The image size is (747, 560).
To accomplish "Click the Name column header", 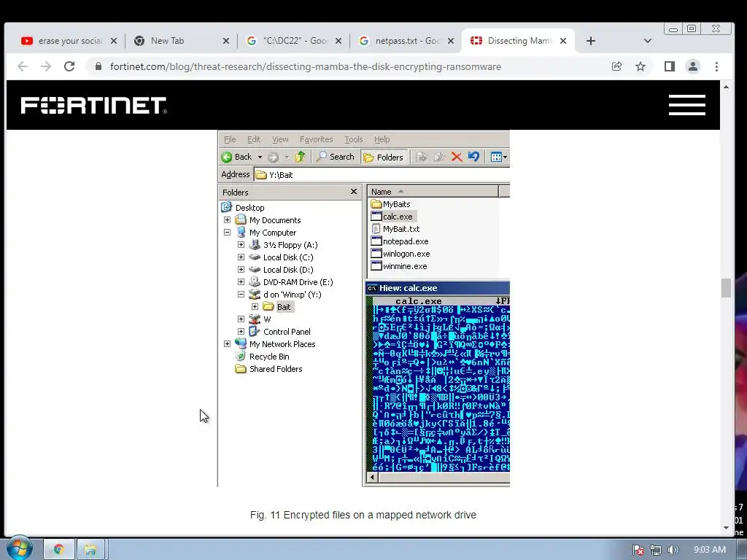I will click(x=433, y=192).
